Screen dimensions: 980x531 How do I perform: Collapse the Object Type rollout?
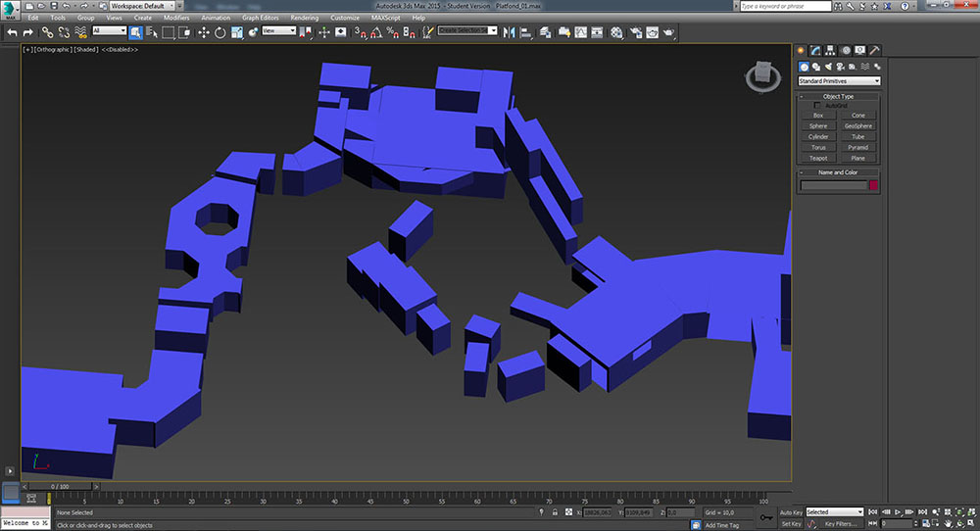pyautogui.click(x=838, y=96)
